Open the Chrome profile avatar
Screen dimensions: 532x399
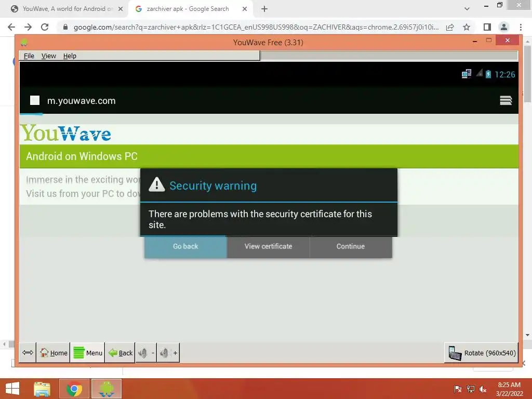[504, 27]
